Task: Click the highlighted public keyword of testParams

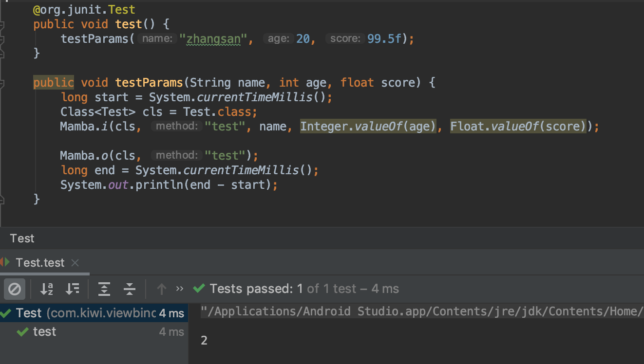Action: 54,83
